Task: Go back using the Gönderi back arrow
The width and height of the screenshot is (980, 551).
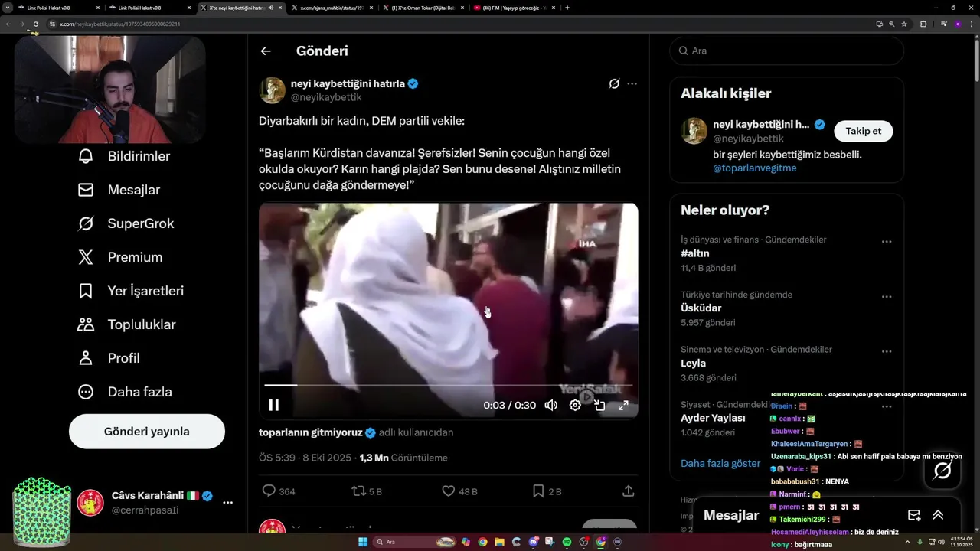Action: 266,51
